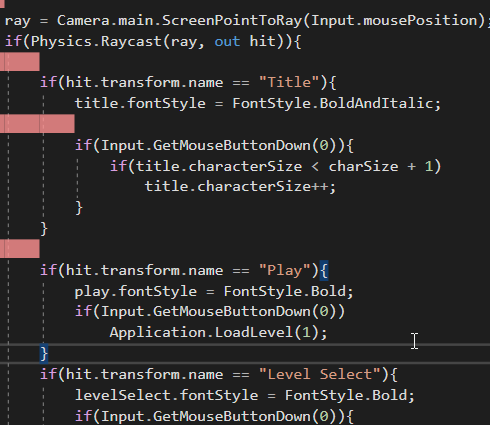Click the "Title" string literal
The image size is (490, 425).
(x=289, y=82)
